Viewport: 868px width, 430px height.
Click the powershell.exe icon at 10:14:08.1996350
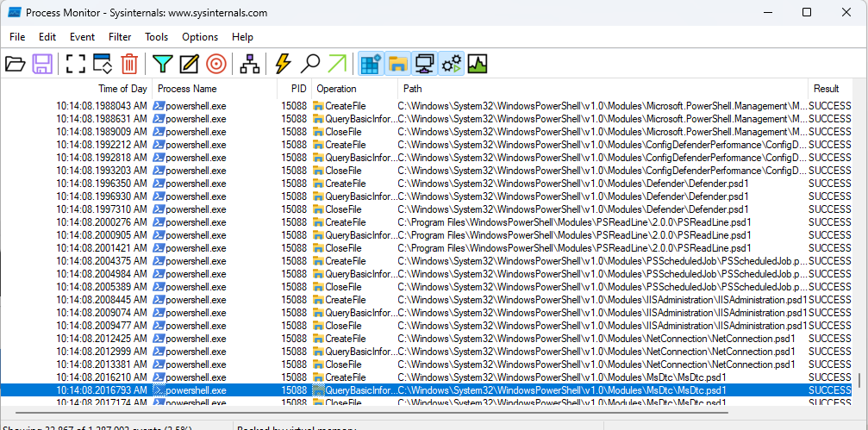click(159, 184)
